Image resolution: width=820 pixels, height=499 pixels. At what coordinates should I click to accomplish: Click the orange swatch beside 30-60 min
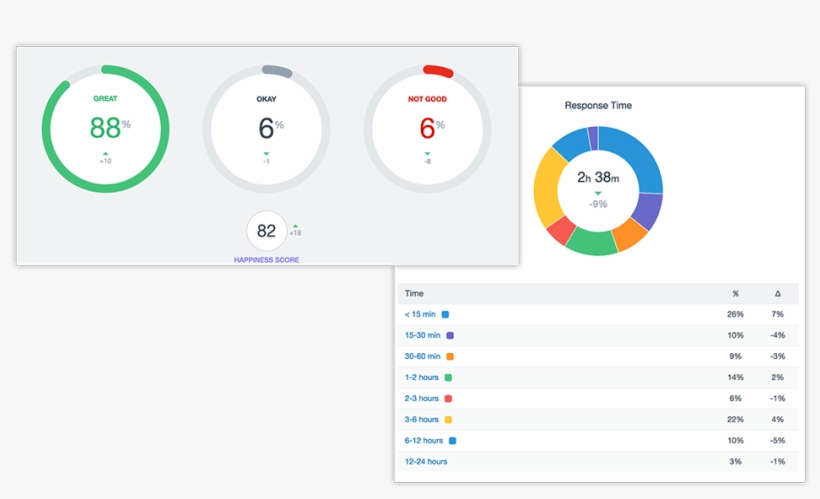click(x=451, y=356)
